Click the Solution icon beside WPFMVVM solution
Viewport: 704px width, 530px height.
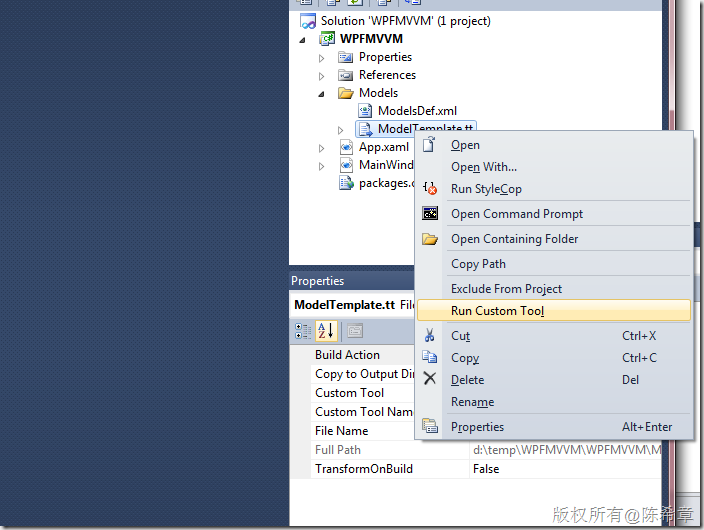coord(308,21)
